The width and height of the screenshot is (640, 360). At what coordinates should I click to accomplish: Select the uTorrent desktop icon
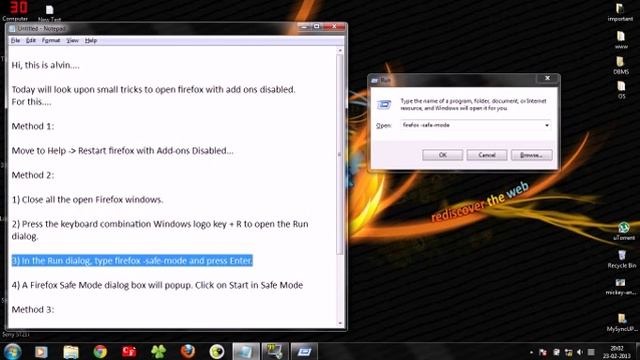click(x=623, y=231)
